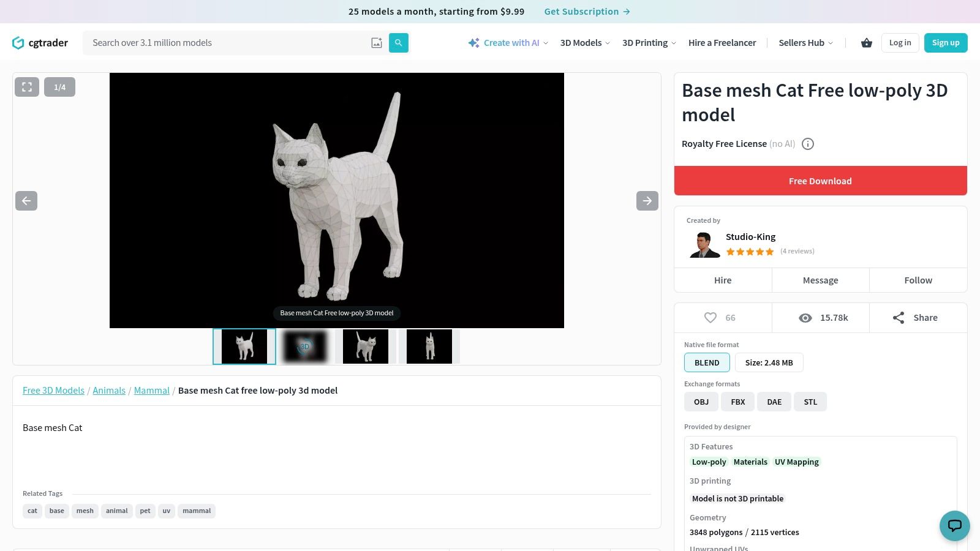980x551 pixels.
Task: Open Mammal breadcrumb
Action: [x=152, y=391]
